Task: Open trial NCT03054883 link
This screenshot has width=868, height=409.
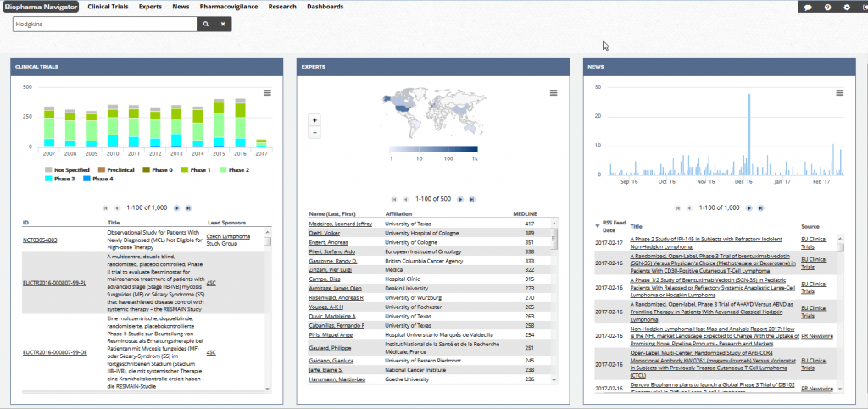Action: [40, 240]
